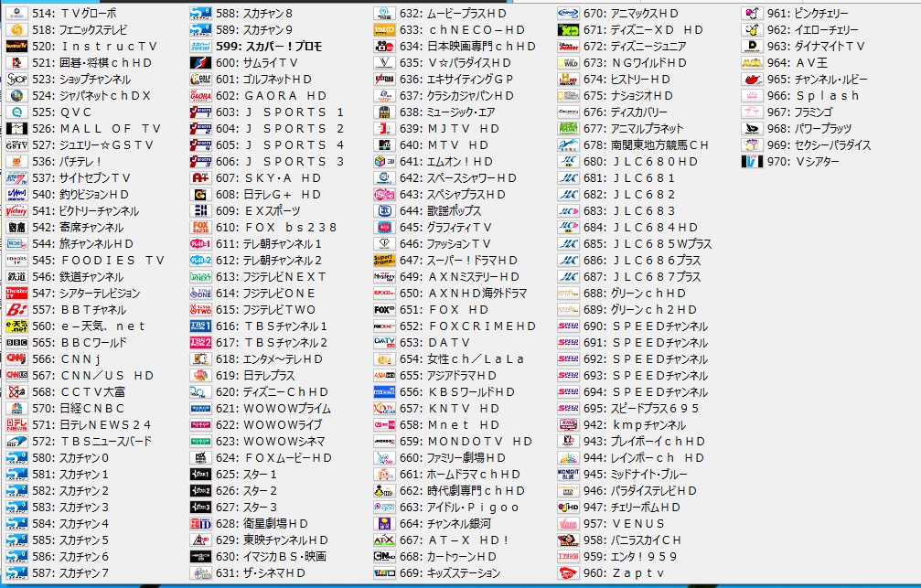
Task: Click the Animal Planet channel logo
Action: [x=568, y=129]
